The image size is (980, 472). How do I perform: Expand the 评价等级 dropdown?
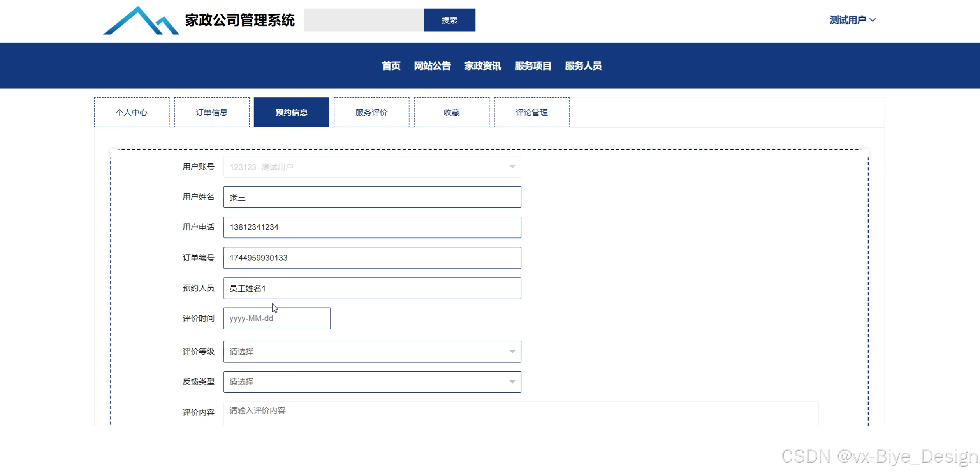[372, 352]
